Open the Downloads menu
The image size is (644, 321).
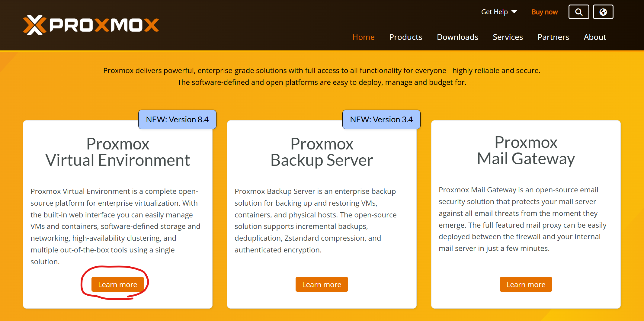click(x=457, y=37)
